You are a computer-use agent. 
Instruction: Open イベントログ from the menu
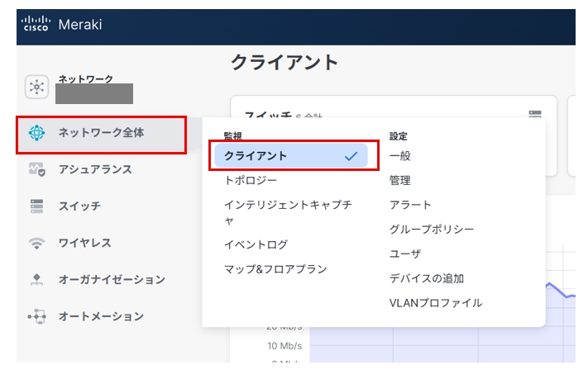256,244
